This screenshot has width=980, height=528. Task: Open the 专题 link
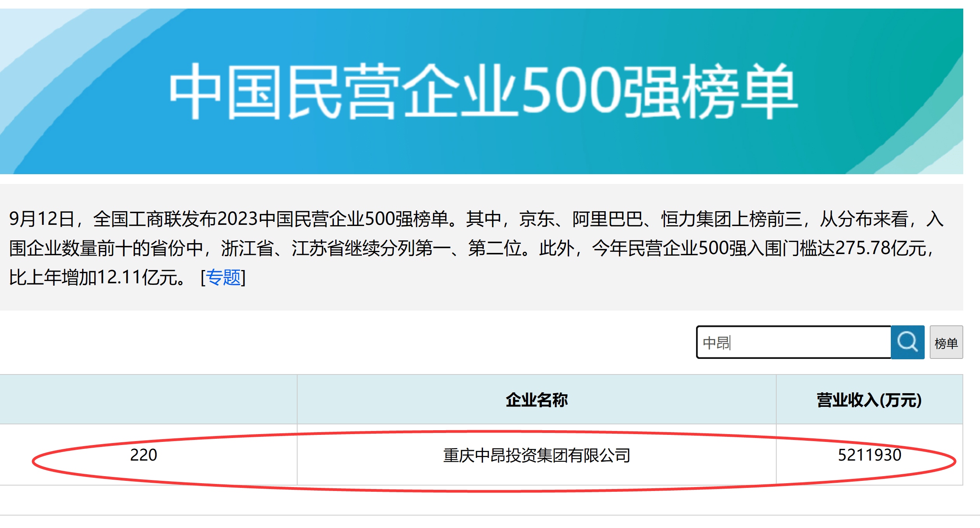coord(223,277)
